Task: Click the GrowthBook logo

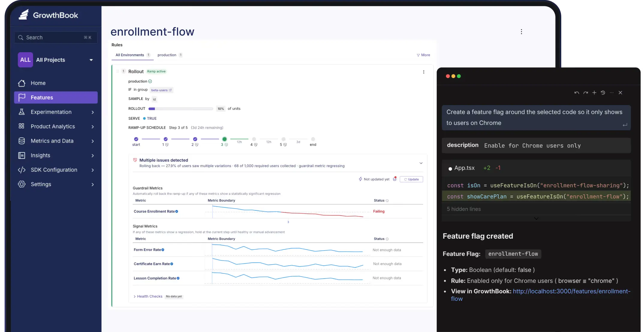Action: click(x=48, y=15)
